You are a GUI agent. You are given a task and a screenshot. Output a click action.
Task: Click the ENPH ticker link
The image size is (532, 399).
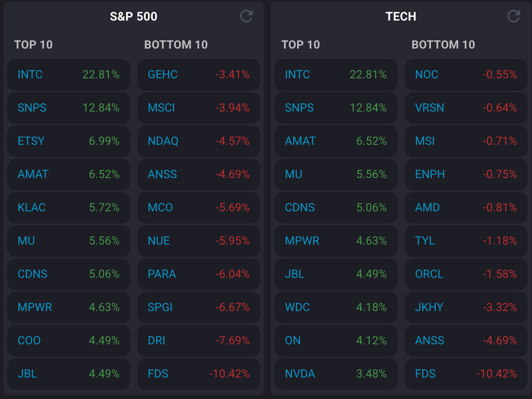[x=430, y=175]
